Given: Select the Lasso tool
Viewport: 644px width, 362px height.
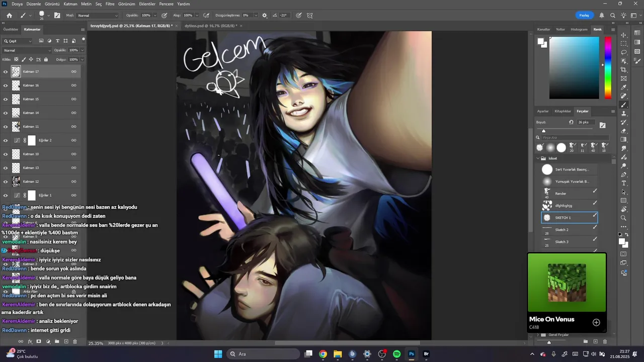Looking at the screenshot, I should (624, 52).
